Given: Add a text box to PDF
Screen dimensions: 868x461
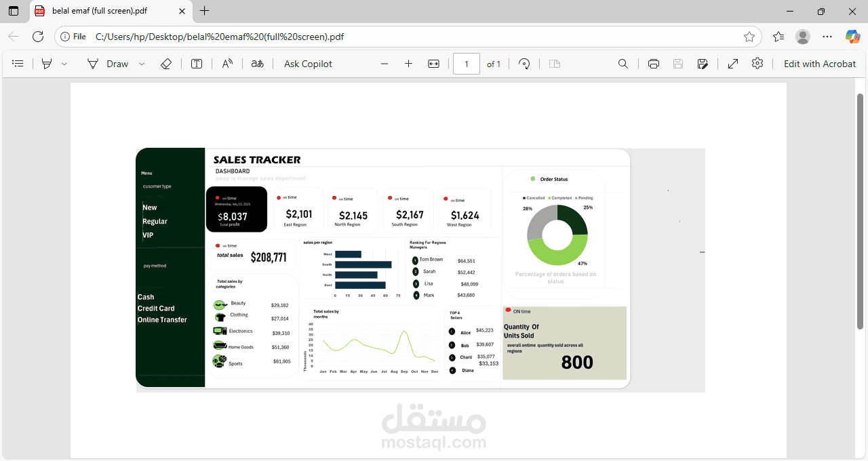Looking at the screenshot, I should [197, 64].
